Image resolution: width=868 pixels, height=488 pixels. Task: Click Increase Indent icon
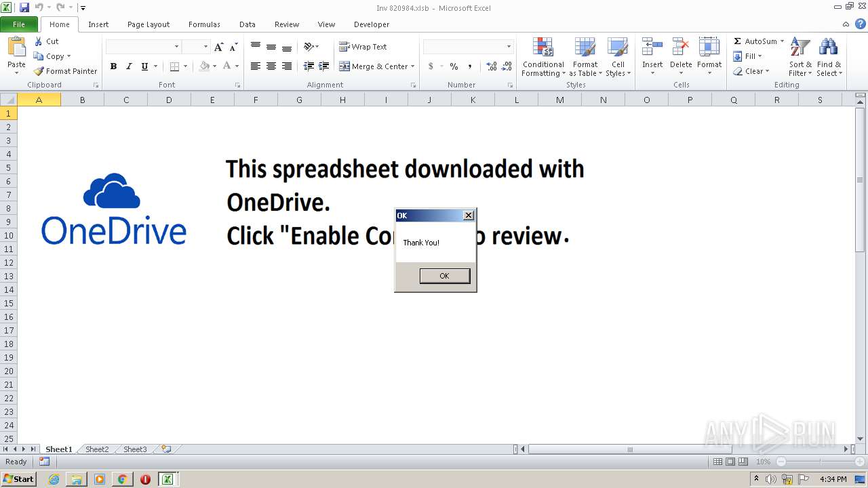coord(324,66)
